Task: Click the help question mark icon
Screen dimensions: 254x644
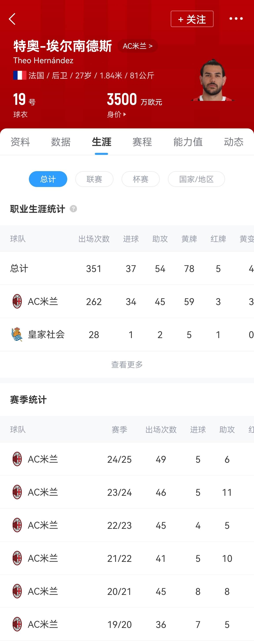Action: click(x=73, y=209)
